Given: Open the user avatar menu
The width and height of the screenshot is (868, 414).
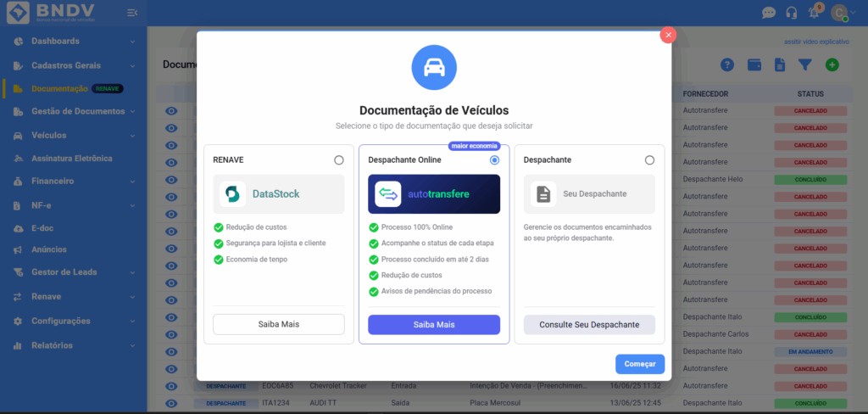Looking at the screenshot, I should click(838, 13).
